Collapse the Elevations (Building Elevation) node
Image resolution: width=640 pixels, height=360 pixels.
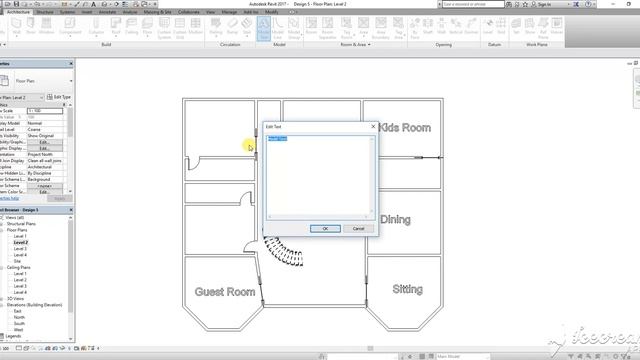pyautogui.click(x=2, y=305)
